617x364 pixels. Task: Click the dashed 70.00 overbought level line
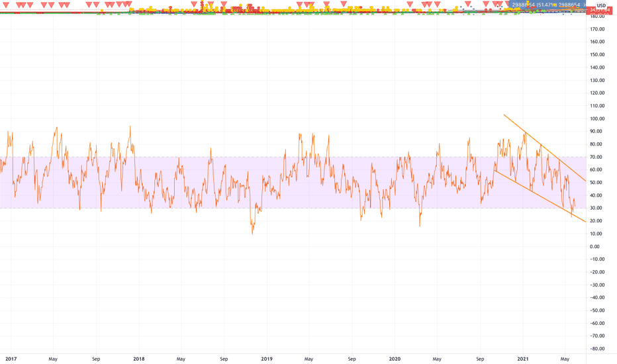[293, 157]
